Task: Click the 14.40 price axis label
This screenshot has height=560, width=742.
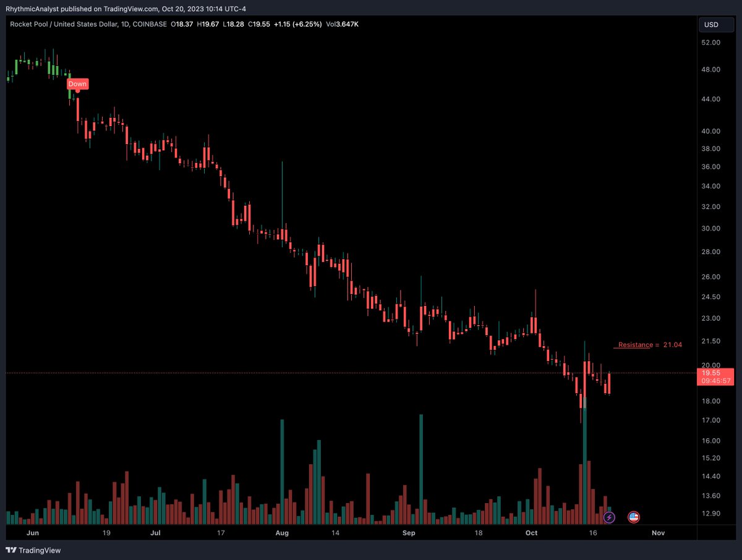Action: click(712, 477)
